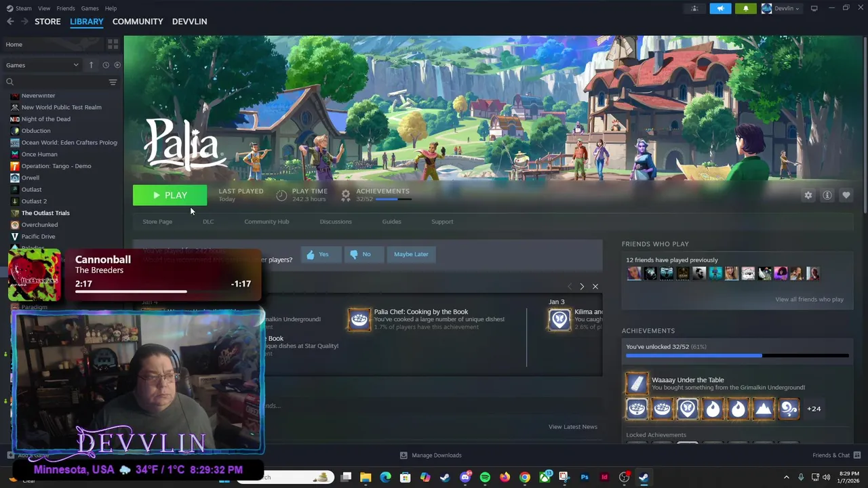Click the achievements progress bar under header
Image resolution: width=868 pixels, height=488 pixels.
[x=393, y=199]
